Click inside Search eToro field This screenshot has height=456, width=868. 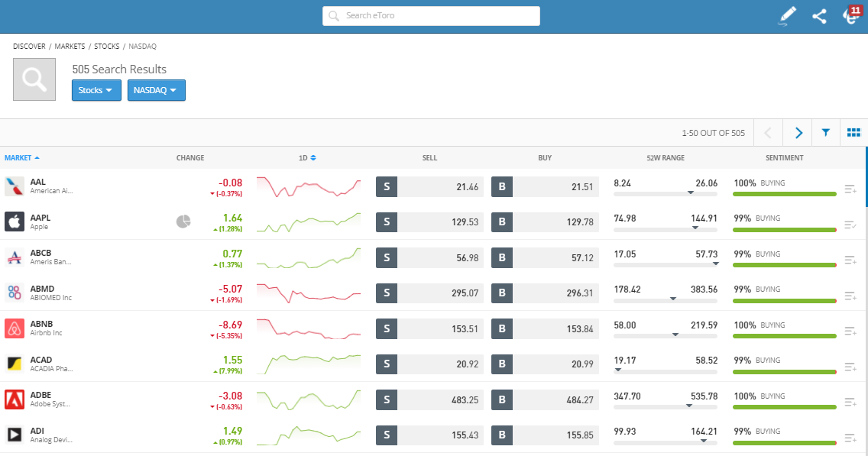click(431, 16)
